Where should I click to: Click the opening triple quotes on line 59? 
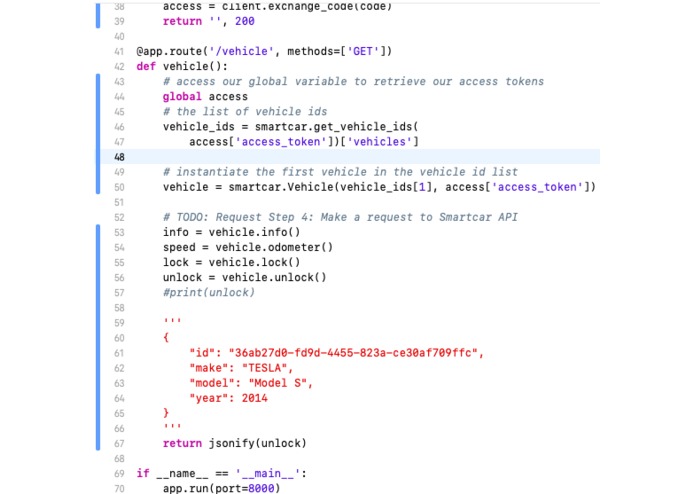172,320
